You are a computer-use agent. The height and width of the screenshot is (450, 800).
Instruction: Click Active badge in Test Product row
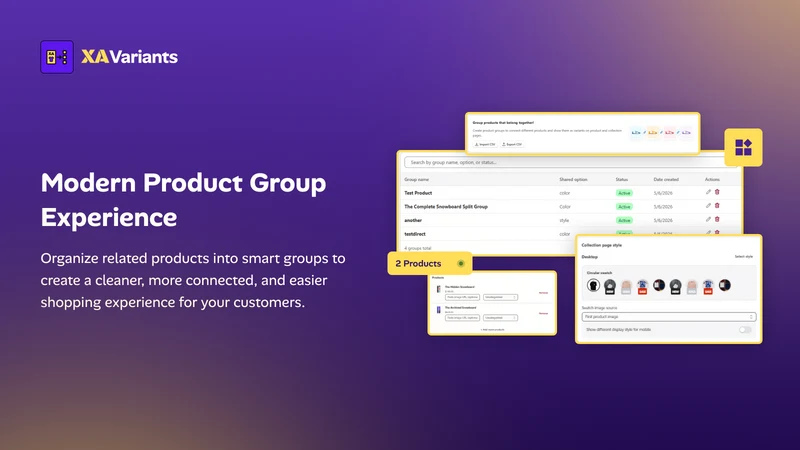(x=624, y=193)
